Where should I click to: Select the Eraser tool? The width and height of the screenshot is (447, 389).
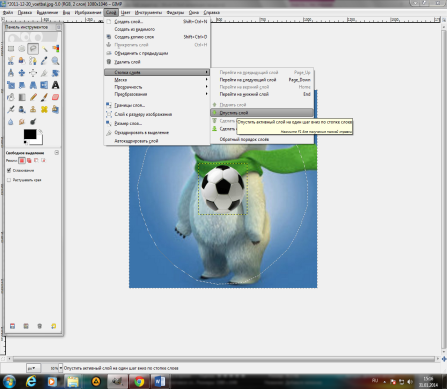point(55,97)
